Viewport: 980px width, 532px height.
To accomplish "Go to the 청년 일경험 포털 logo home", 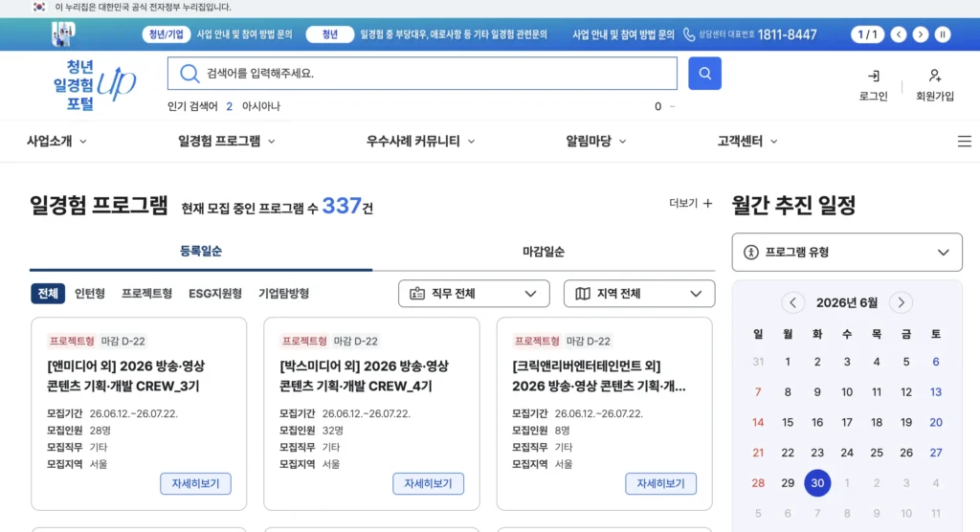I will tap(94, 84).
